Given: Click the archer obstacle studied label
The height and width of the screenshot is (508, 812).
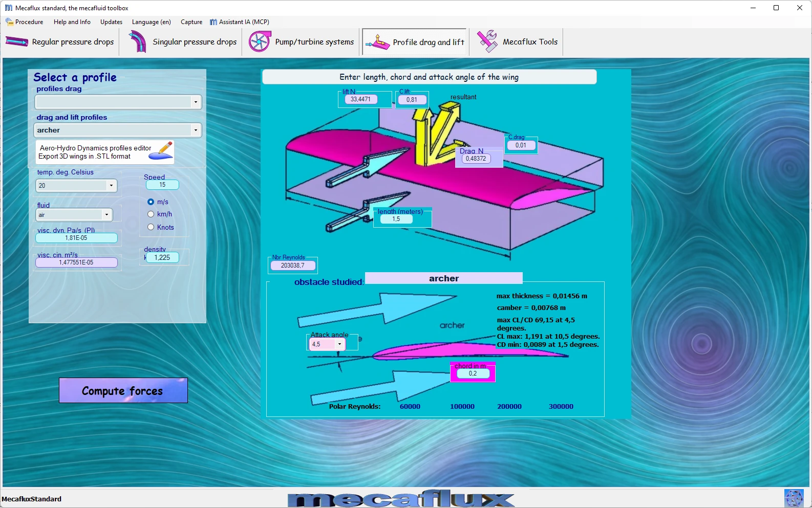Looking at the screenshot, I should coord(444,278).
